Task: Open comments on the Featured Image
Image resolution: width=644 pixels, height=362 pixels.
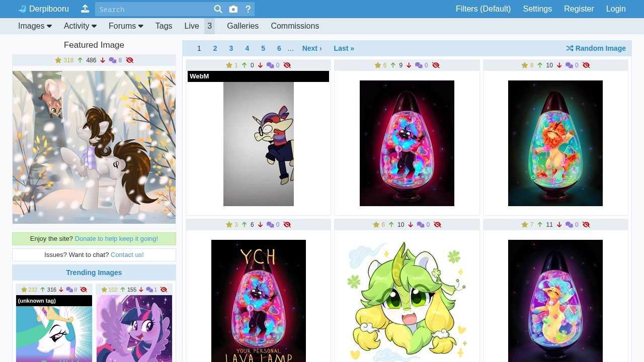Action: [115, 60]
